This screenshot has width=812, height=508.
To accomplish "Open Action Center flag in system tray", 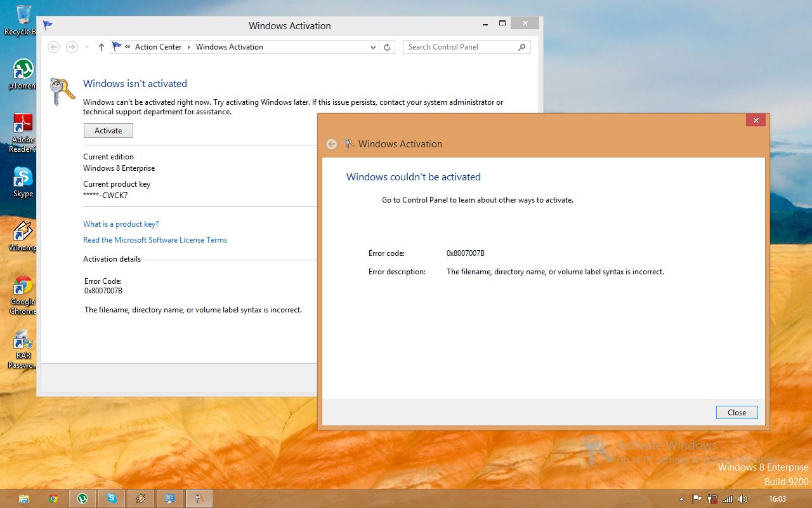I will (696, 499).
